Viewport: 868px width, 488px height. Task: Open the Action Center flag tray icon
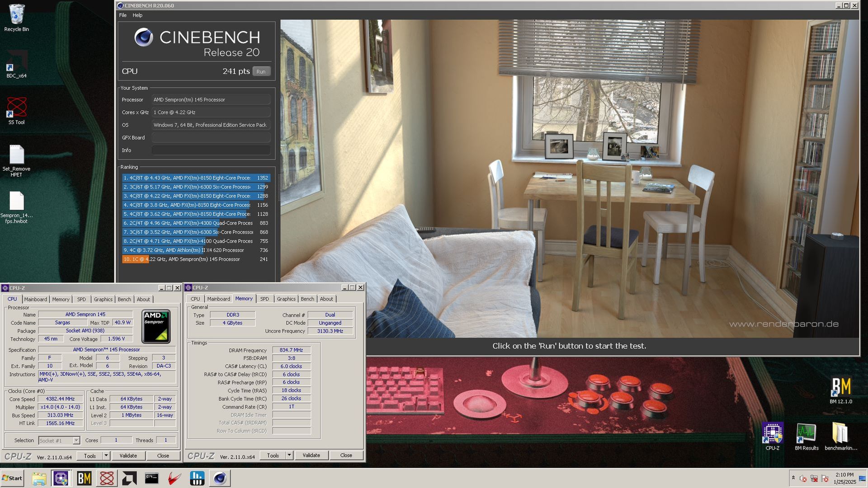825,479
